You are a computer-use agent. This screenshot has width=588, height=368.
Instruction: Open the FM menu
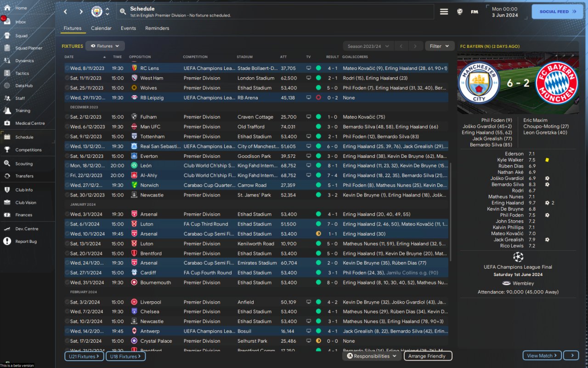(475, 12)
